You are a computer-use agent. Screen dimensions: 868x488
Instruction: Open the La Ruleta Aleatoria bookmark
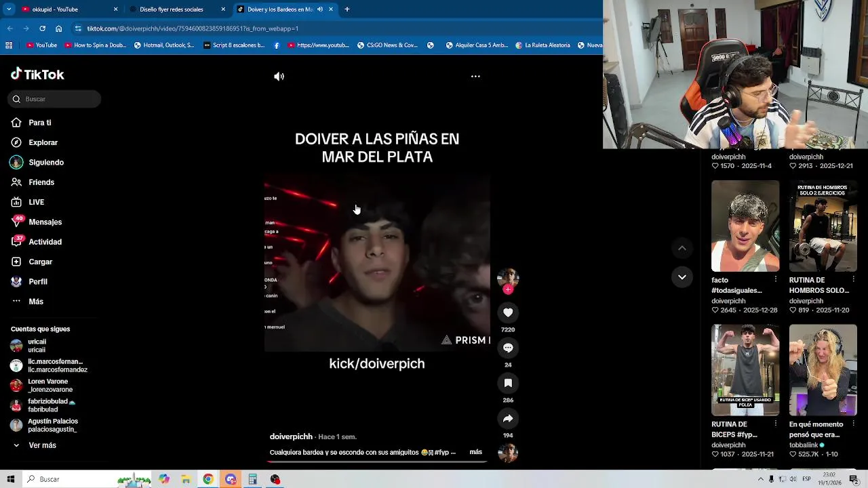(x=542, y=45)
